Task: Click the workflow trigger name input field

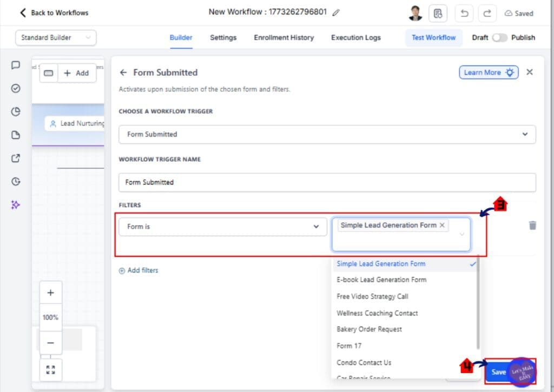Action: [327, 182]
